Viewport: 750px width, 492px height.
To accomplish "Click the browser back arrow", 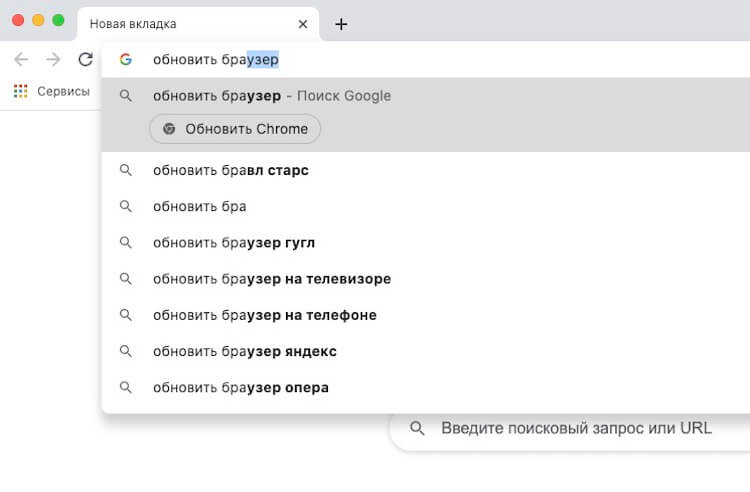I will pyautogui.click(x=21, y=59).
